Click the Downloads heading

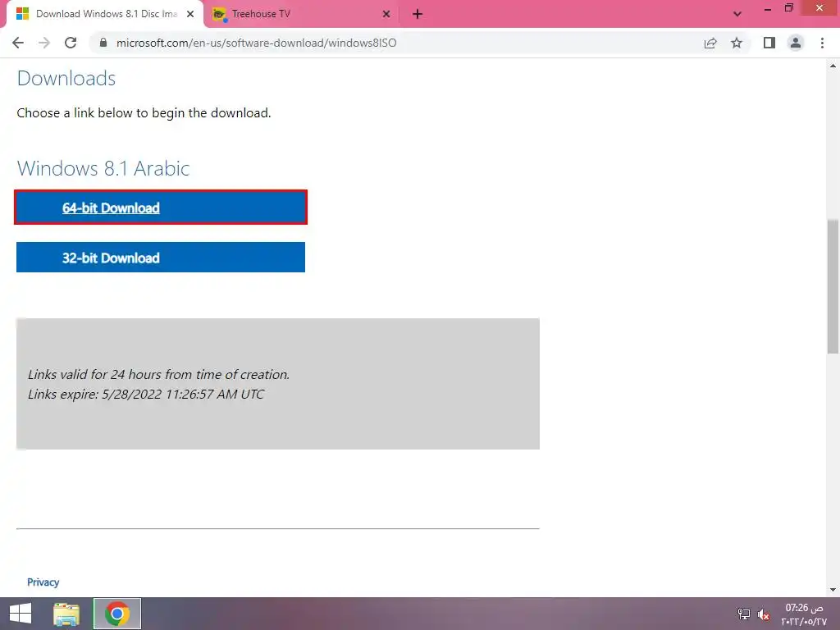(66, 78)
